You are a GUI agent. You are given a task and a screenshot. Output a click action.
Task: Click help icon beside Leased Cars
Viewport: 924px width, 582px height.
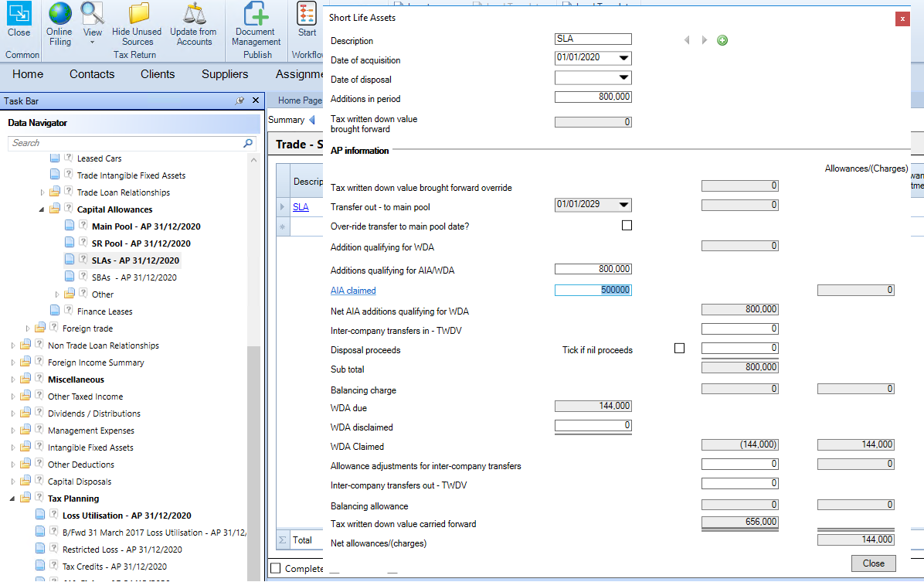click(68, 158)
